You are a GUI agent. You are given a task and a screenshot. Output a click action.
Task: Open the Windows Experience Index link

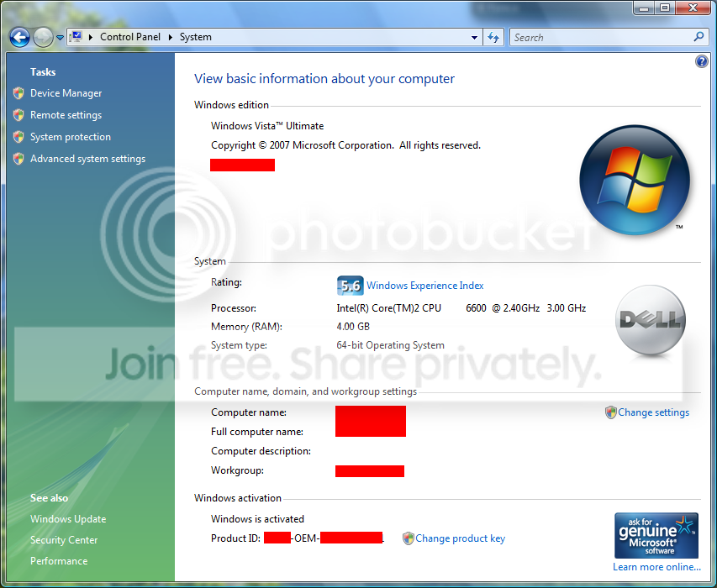pyautogui.click(x=425, y=286)
